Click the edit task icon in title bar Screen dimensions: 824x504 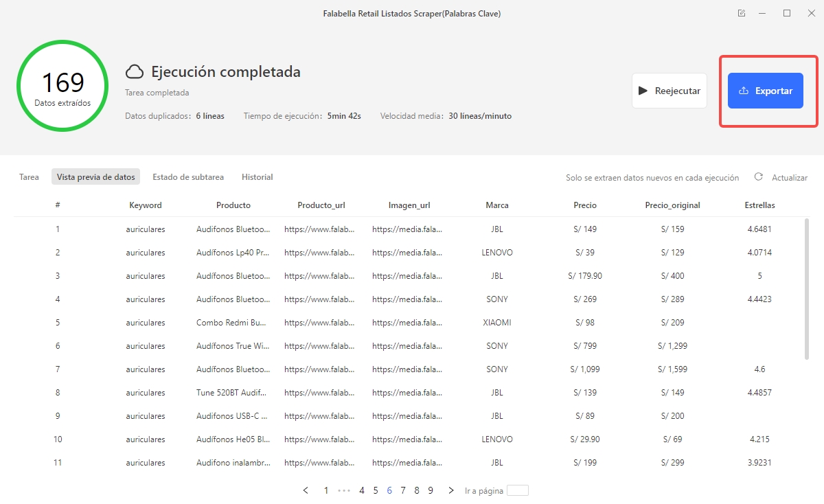(741, 12)
